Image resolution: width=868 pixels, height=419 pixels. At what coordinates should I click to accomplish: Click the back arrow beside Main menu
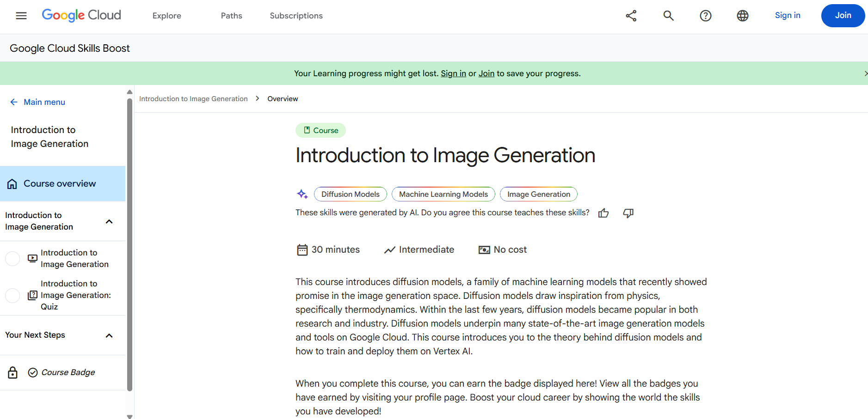(x=14, y=102)
